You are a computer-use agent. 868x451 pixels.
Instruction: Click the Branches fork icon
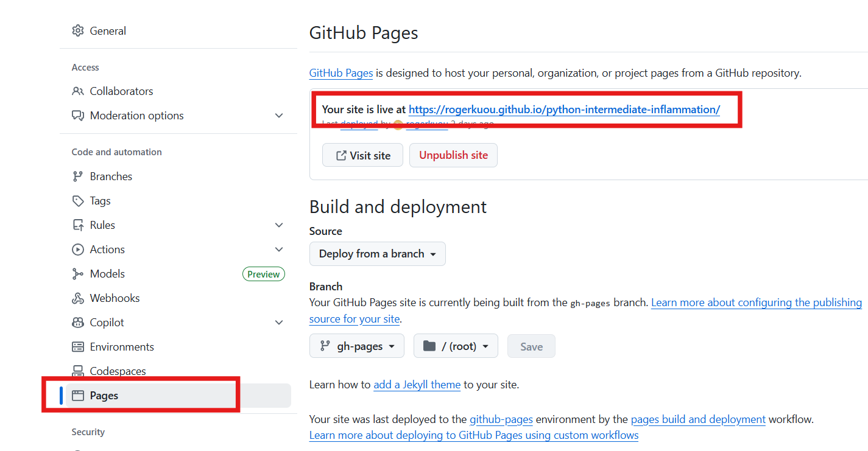(78, 176)
